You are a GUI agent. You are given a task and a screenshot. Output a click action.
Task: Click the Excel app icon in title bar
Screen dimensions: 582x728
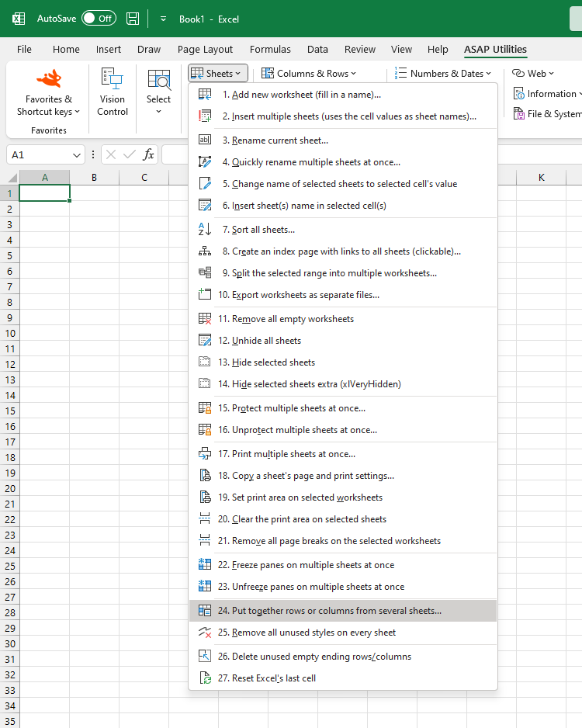pos(19,19)
